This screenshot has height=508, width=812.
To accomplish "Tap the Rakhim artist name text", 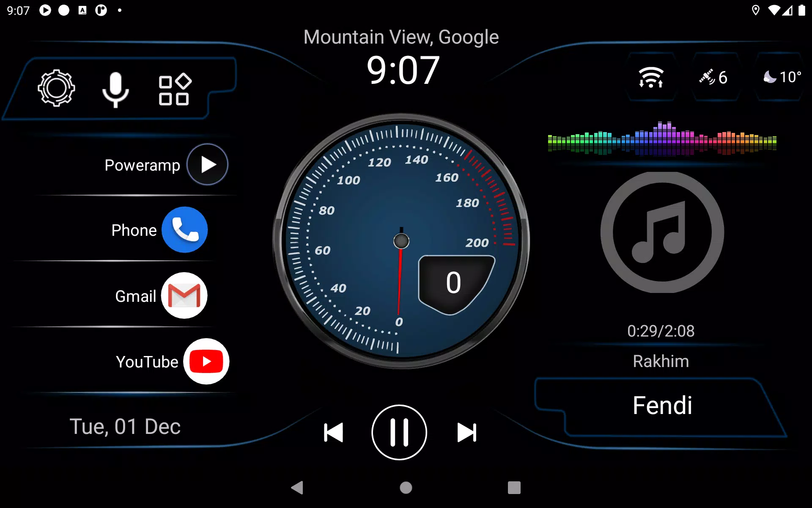I will tap(662, 360).
